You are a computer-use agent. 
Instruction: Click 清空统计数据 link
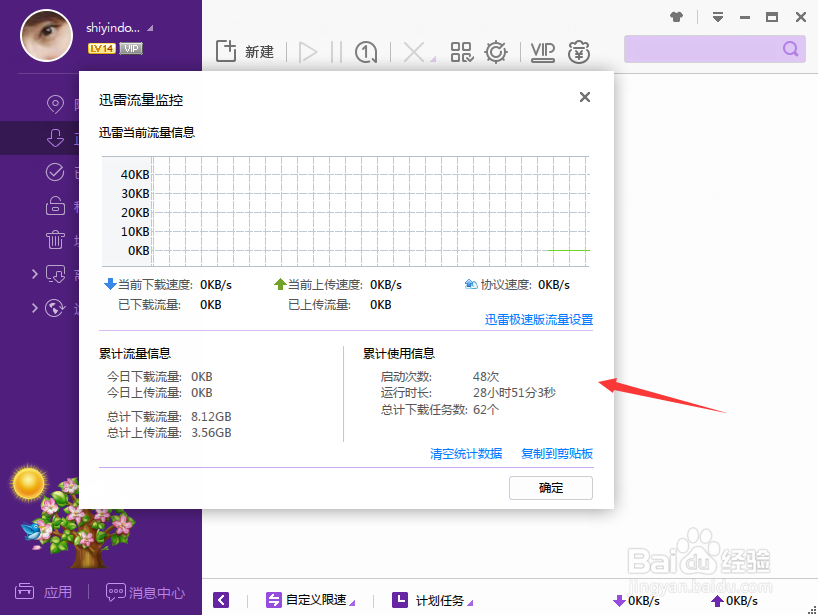(x=466, y=454)
